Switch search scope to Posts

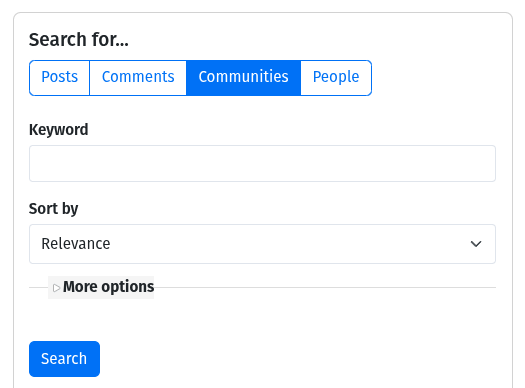click(x=60, y=78)
